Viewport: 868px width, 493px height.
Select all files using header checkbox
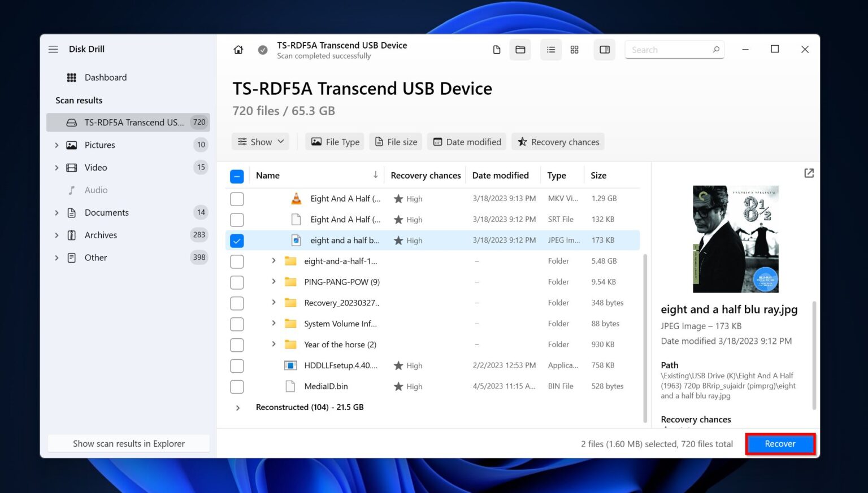point(237,176)
